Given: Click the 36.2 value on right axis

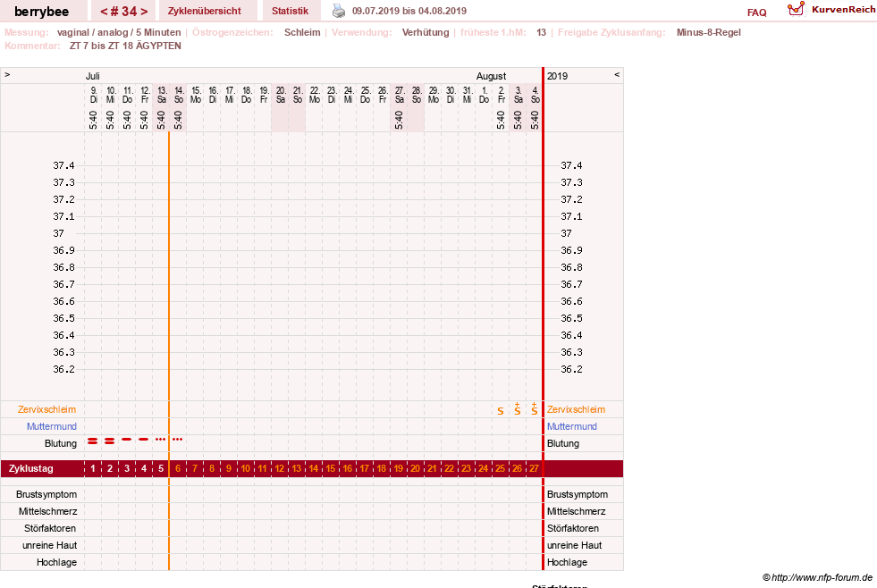Looking at the screenshot, I should (x=571, y=369).
